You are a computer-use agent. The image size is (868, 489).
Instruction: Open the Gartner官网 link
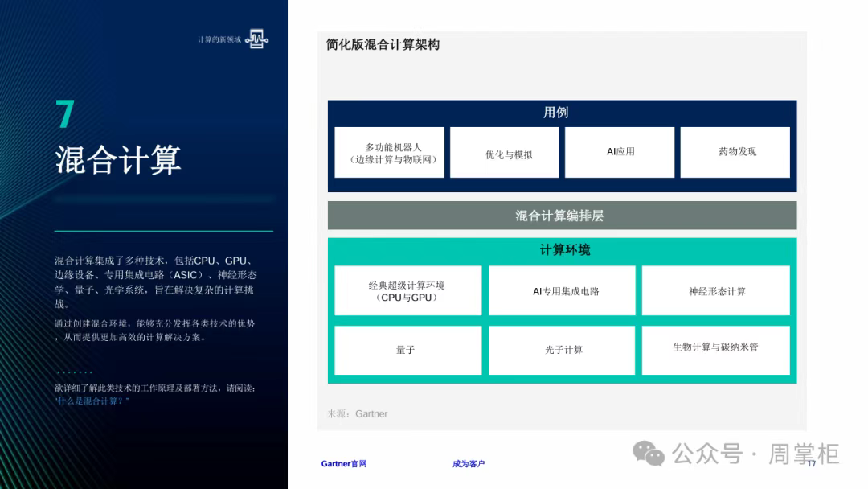[344, 464]
